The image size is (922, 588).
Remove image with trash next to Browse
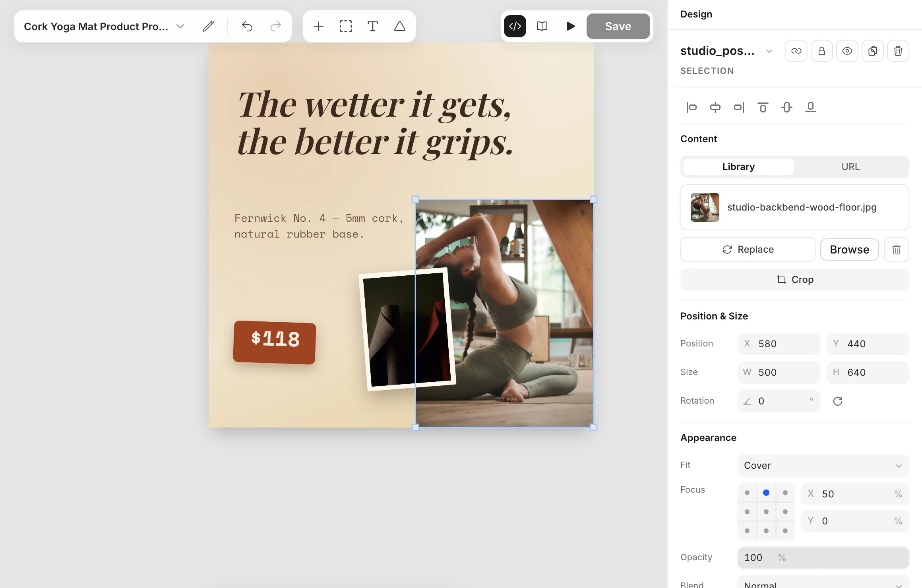coord(897,250)
